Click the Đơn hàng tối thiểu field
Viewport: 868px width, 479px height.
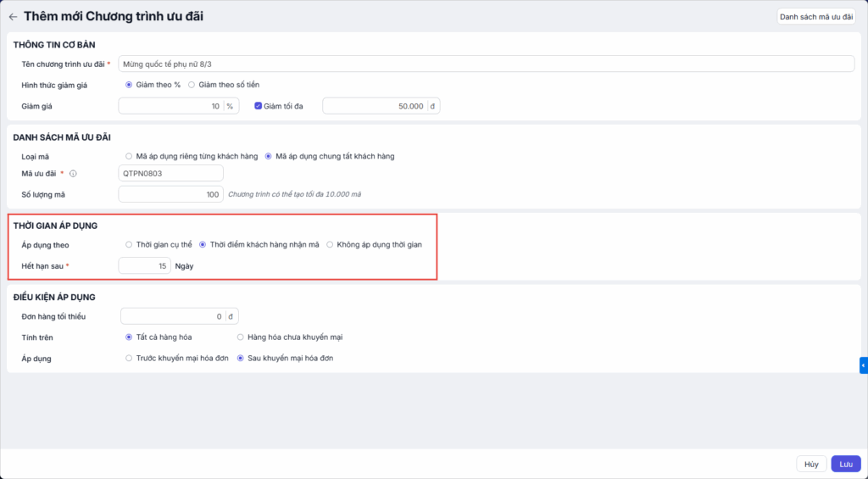tap(173, 316)
